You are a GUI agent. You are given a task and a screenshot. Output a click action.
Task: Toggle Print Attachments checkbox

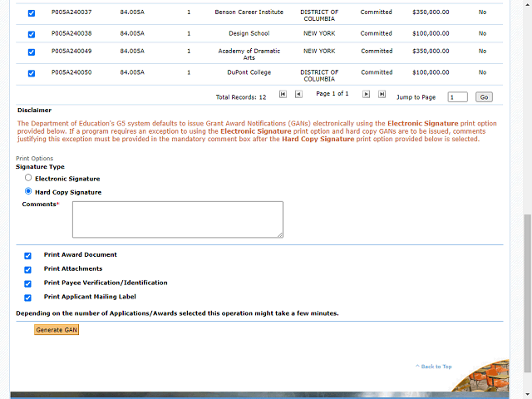click(x=27, y=269)
